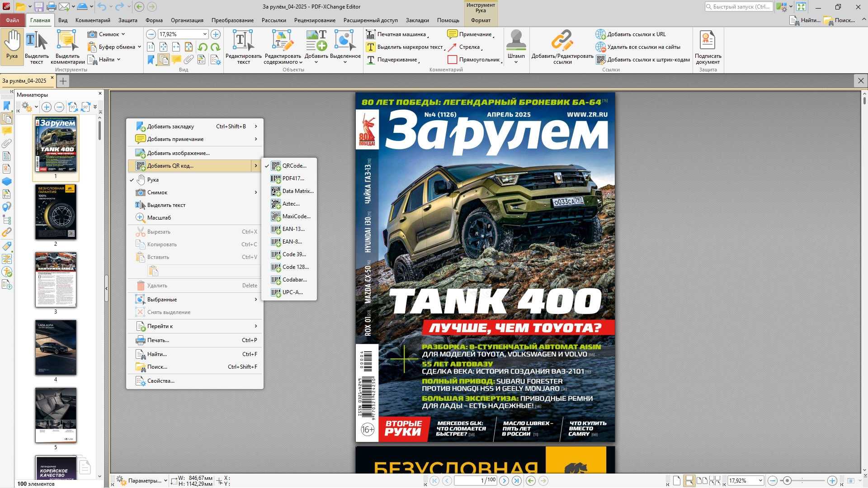Click the zoom in plus icon in ribbon
Screen dimensions: 868x488
tap(216, 34)
